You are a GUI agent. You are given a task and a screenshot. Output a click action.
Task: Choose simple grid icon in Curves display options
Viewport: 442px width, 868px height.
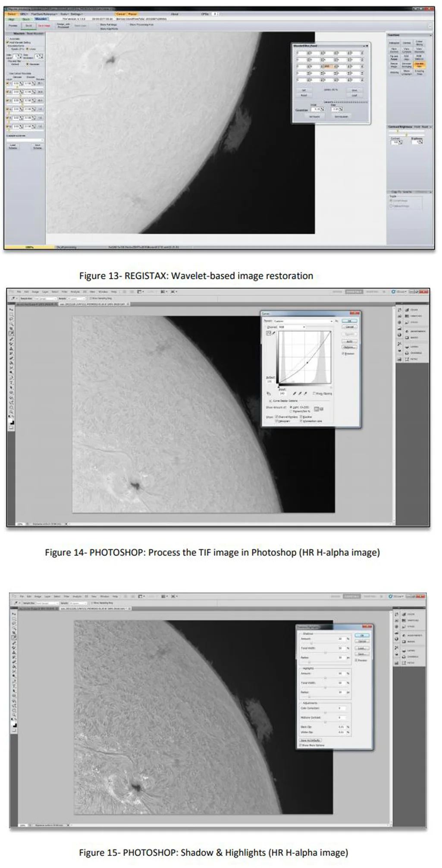click(x=316, y=409)
